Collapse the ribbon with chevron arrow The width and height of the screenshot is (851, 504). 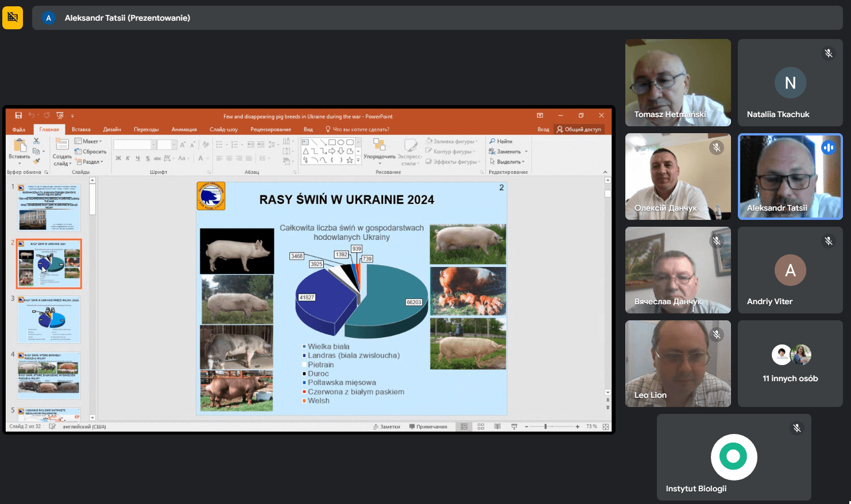point(605,172)
